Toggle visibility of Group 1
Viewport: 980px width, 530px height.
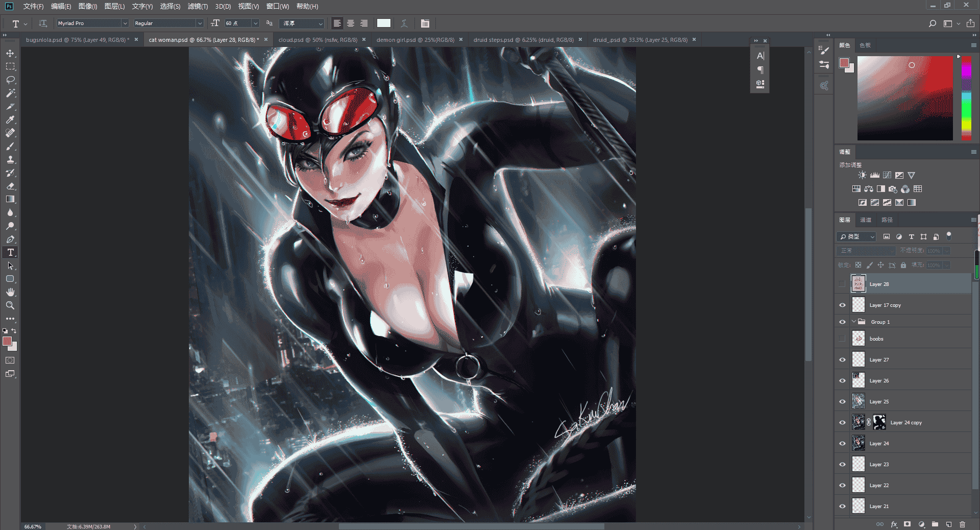pyautogui.click(x=842, y=322)
